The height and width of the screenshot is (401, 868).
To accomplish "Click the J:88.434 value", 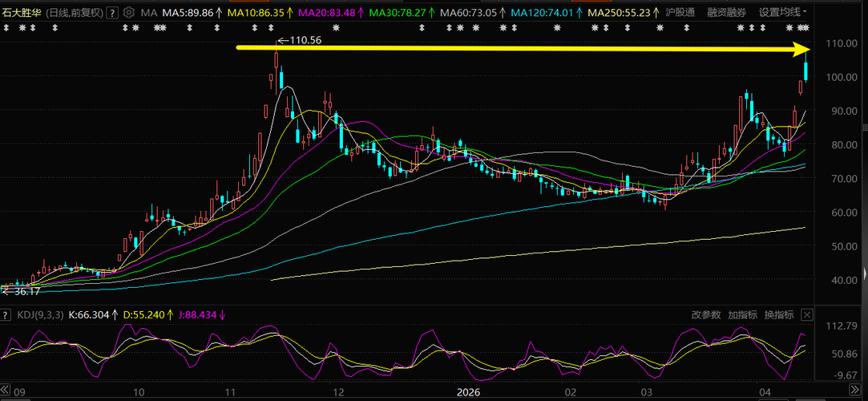I will point(198,315).
